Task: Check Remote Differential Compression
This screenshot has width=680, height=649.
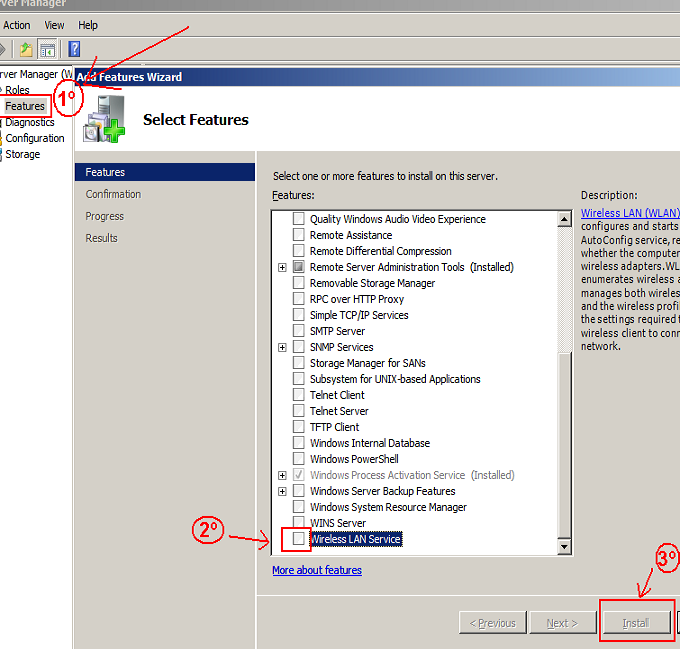Action: 298,251
